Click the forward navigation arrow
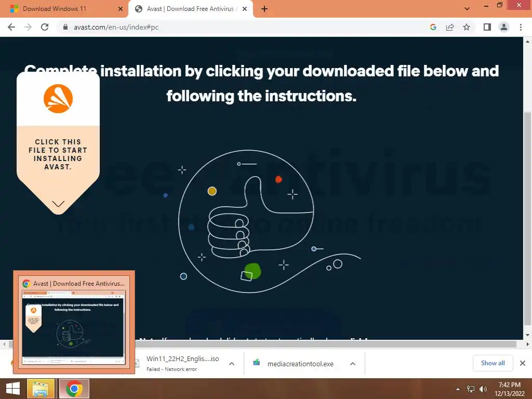The width and height of the screenshot is (532, 399). pos(28,27)
